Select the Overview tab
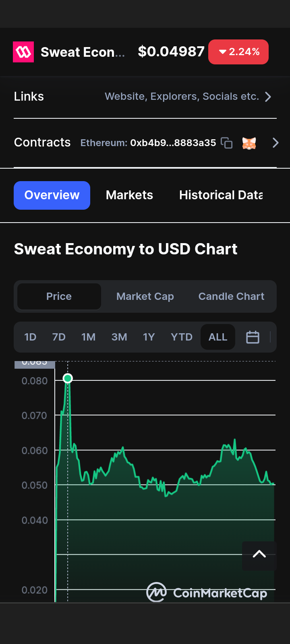The height and width of the screenshot is (644, 290). (52, 195)
